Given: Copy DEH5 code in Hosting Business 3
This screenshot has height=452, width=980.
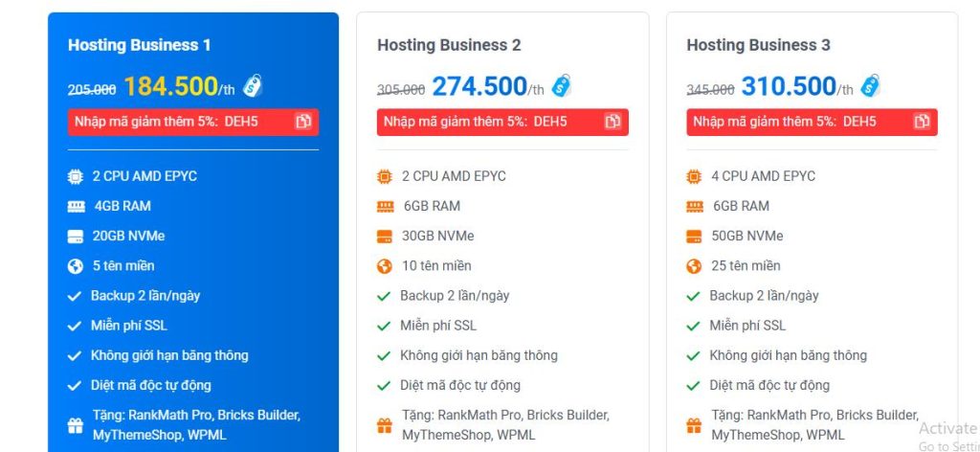Looking at the screenshot, I should click(922, 122).
